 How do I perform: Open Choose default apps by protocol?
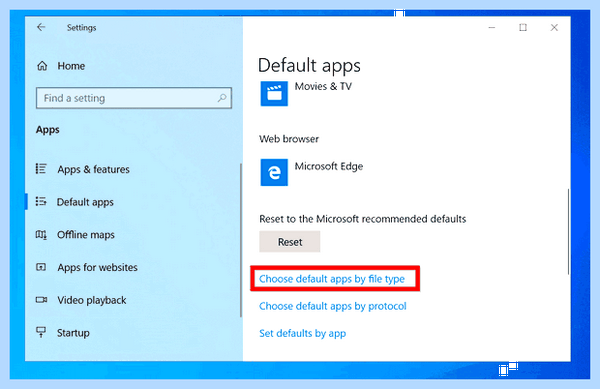(x=333, y=306)
